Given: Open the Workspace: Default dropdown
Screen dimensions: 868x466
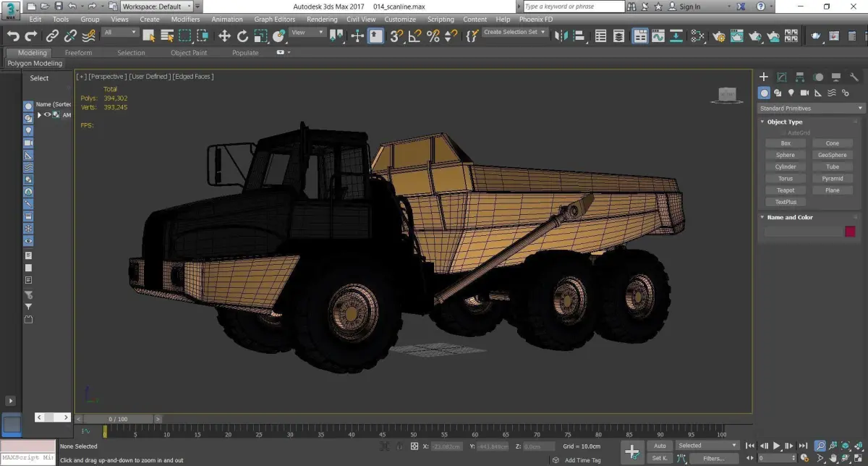Looking at the screenshot, I should pyautogui.click(x=156, y=7).
